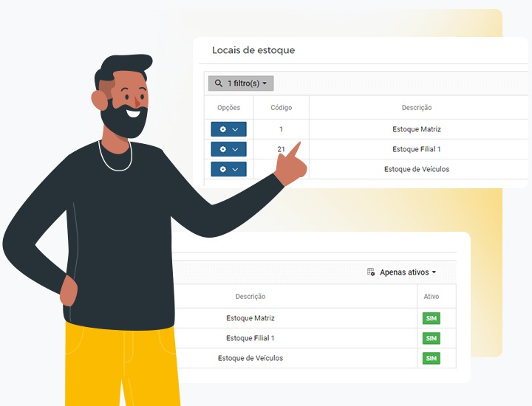Viewport: 532px width, 406px height.
Task: Expand chevron in Estoque Matriz options button
Action: pyautogui.click(x=235, y=129)
